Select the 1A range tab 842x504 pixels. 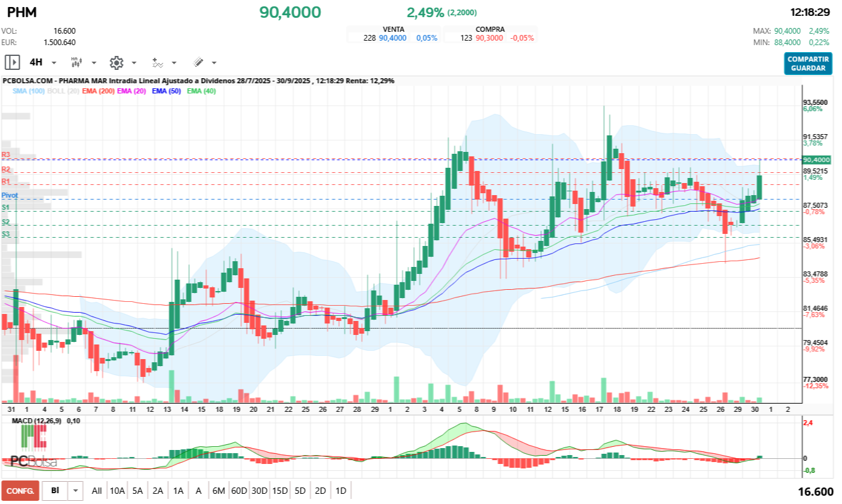[x=178, y=491]
